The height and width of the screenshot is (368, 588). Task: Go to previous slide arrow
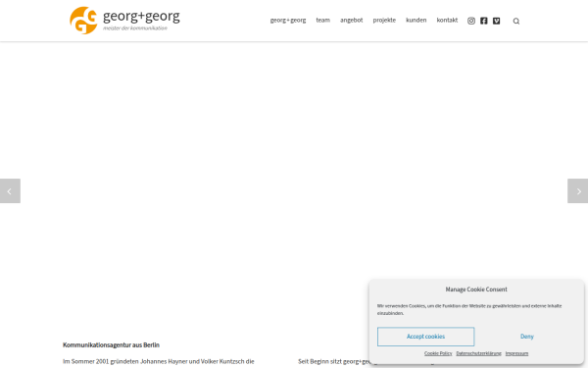(10, 191)
